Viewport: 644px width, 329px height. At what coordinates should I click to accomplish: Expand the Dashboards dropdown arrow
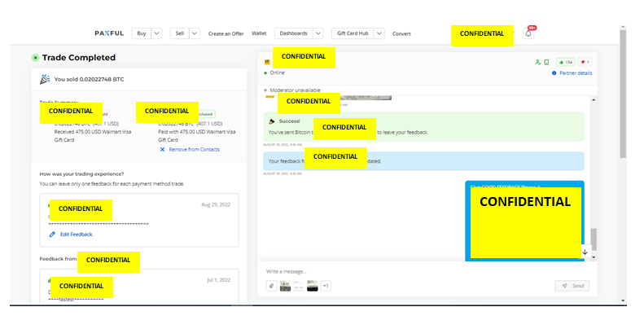pos(318,33)
